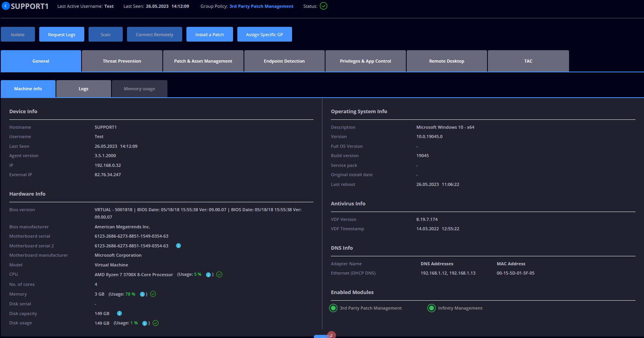Viewport: 644px width, 338px height.
Task: Click DNS addresses 192.168.1.12, 192.168.1.13
Action: pyautogui.click(x=448, y=273)
